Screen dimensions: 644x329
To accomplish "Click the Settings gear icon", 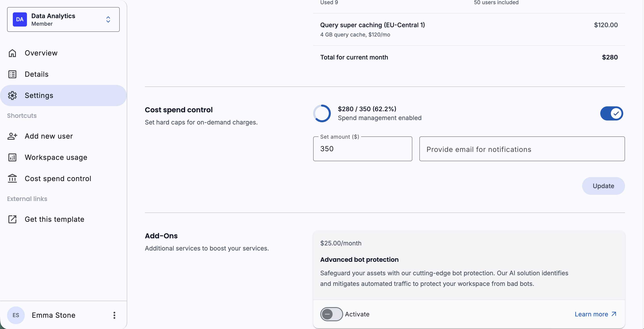I will [12, 96].
